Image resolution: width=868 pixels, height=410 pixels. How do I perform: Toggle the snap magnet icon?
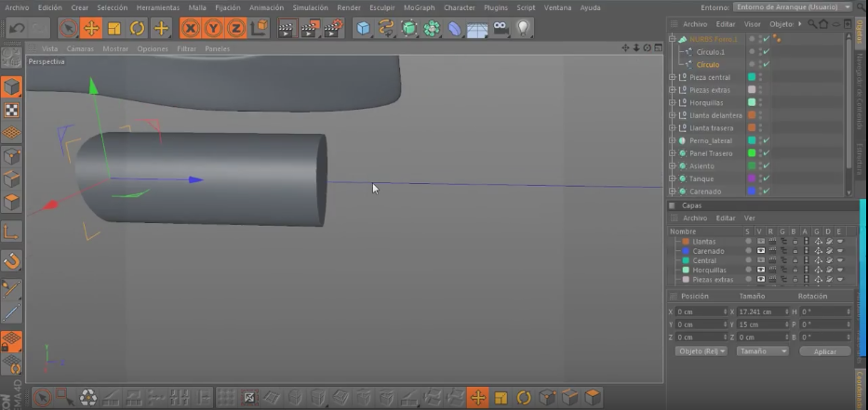click(x=11, y=260)
